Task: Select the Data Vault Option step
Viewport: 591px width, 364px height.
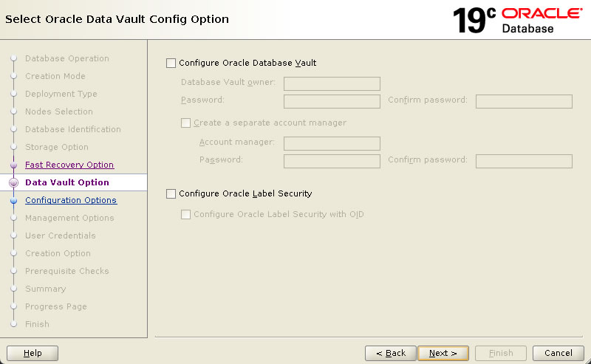Action: [67, 182]
